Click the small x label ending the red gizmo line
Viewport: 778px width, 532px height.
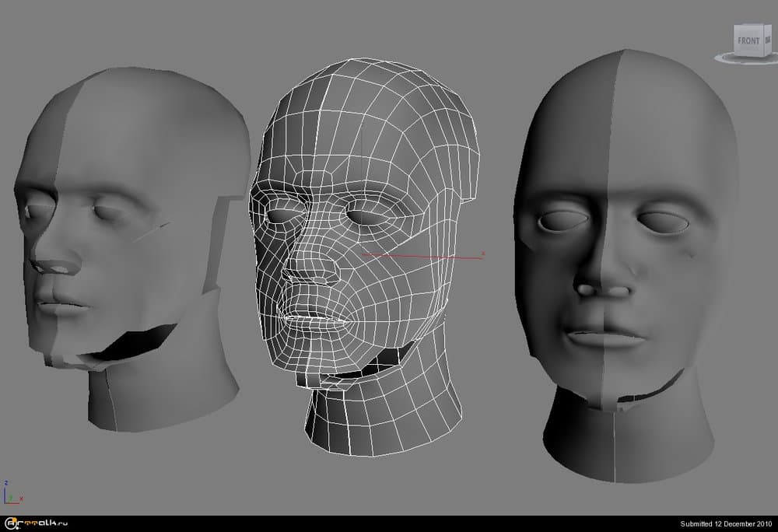pos(482,253)
